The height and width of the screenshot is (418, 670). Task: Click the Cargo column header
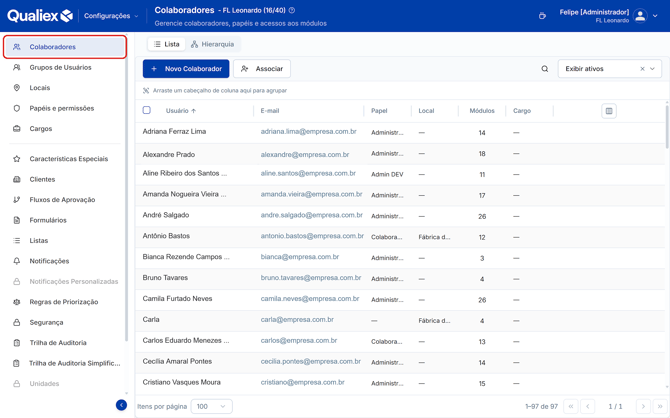click(x=522, y=111)
